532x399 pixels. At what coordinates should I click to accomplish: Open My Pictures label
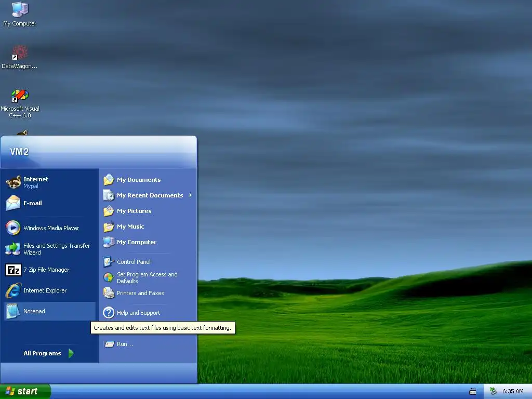coord(134,211)
